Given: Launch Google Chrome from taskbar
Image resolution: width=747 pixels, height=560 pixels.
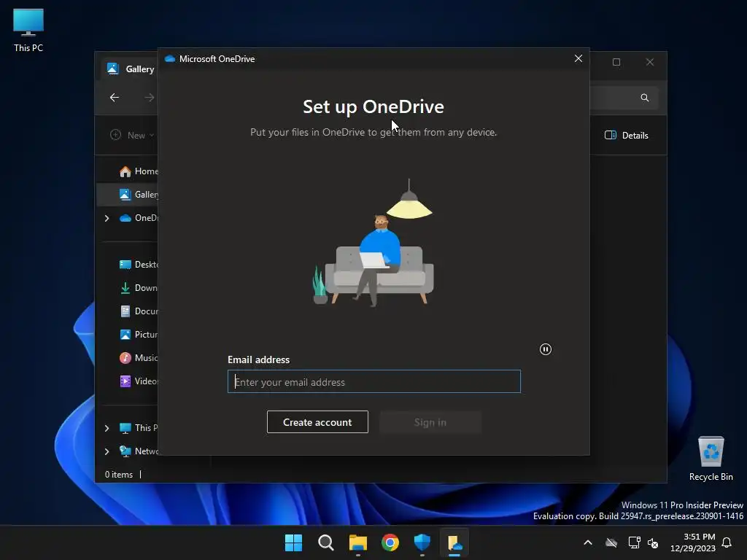Looking at the screenshot, I should (390, 542).
